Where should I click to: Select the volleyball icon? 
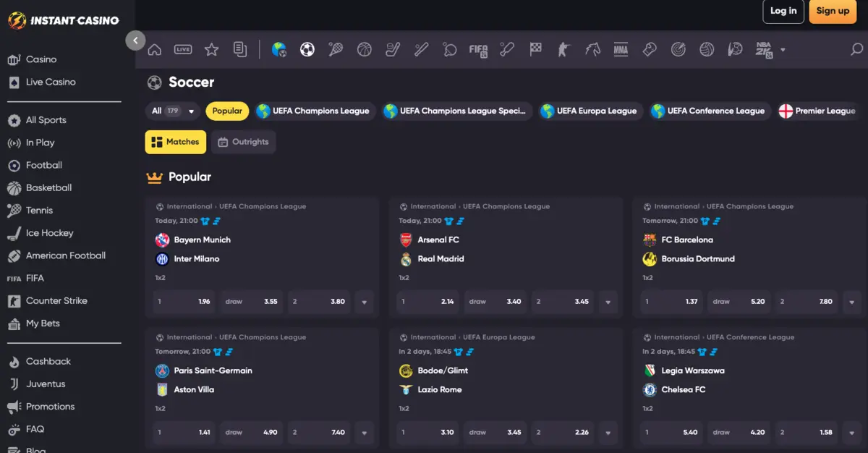[707, 50]
